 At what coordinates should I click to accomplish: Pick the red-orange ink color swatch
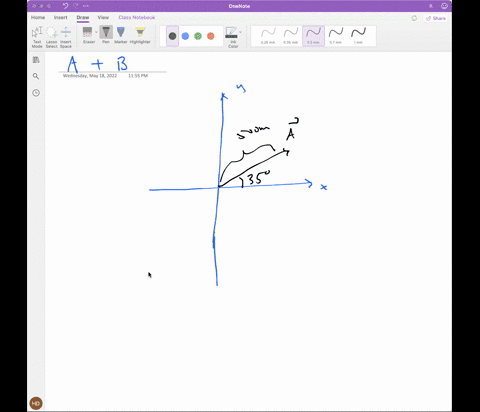pos(211,36)
